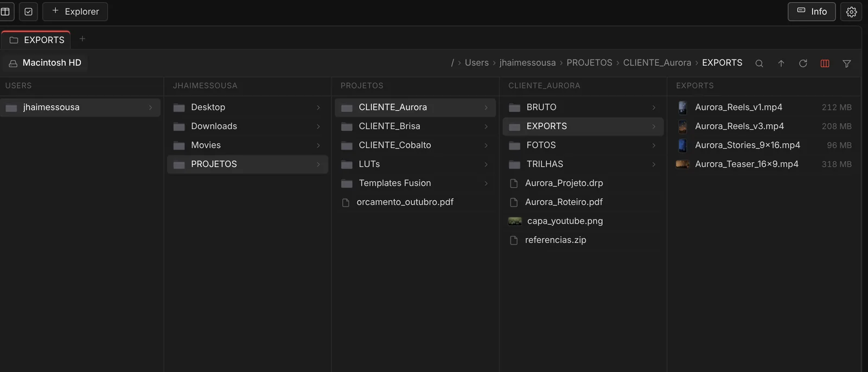Open the TRILHAS folder

click(x=583, y=164)
